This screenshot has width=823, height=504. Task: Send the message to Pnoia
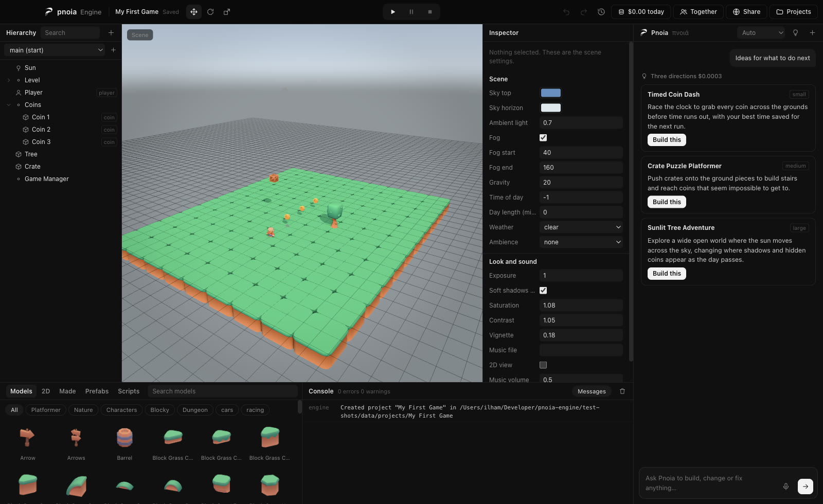[x=806, y=487]
